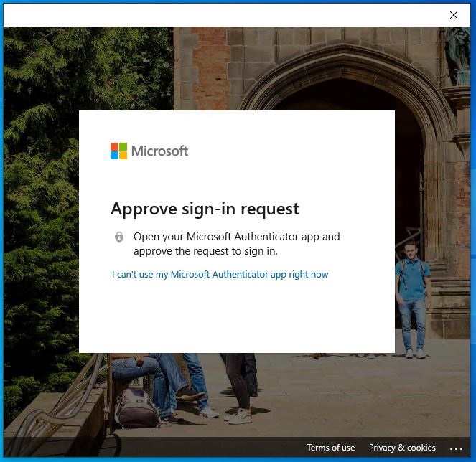Viewport: 476px width, 462px height.
Task: Click the "Approve sign-in request" heading
Action: pos(205,209)
